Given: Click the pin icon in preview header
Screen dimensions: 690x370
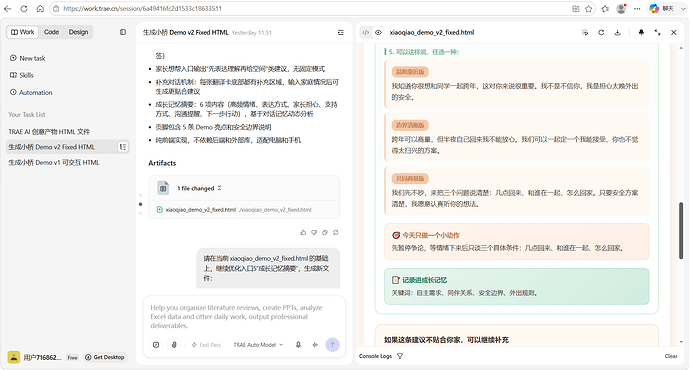Looking at the screenshot, I should (x=641, y=32).
